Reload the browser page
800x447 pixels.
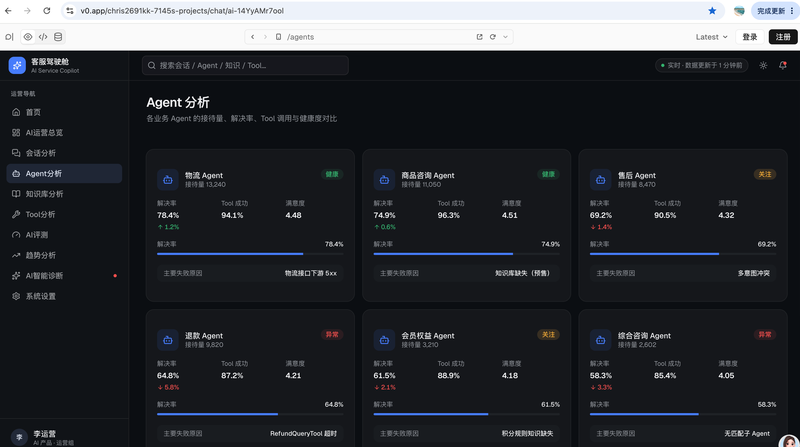[x=46, y=11]
